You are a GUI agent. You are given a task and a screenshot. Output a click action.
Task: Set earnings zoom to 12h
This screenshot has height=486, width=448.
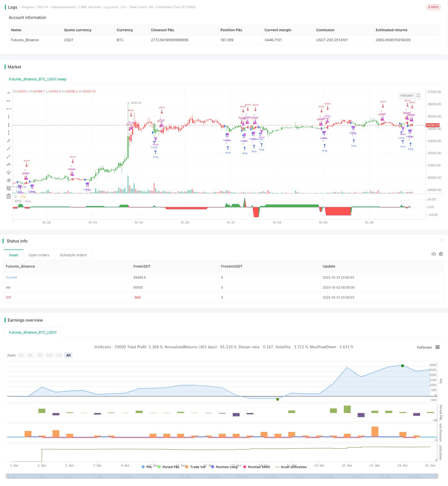49,355
